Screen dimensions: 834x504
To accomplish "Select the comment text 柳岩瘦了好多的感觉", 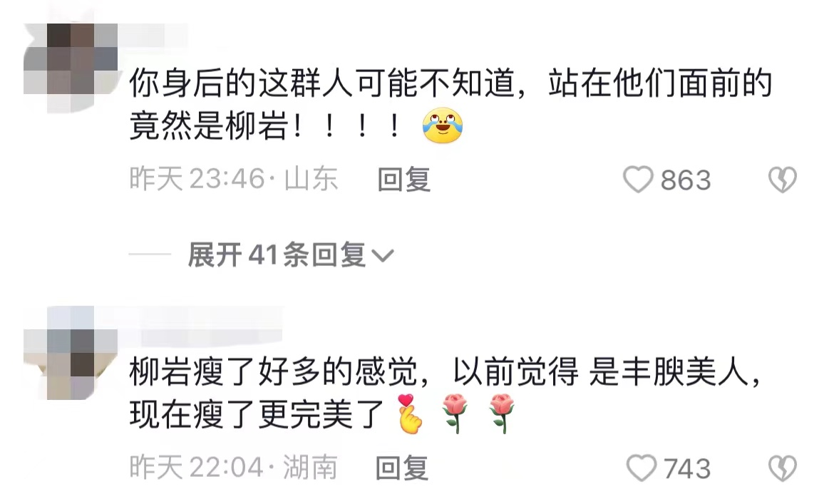I will 273,371.
